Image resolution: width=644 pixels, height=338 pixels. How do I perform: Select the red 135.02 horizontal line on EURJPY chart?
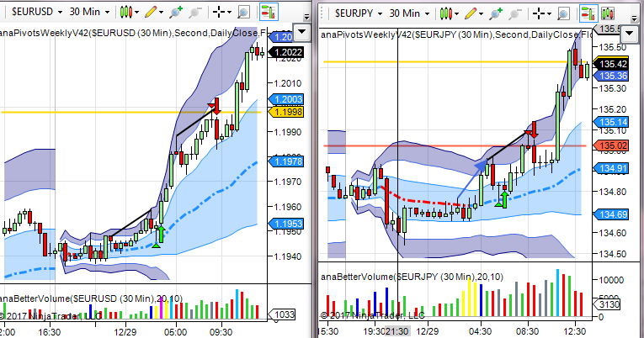tap(456, 145)
